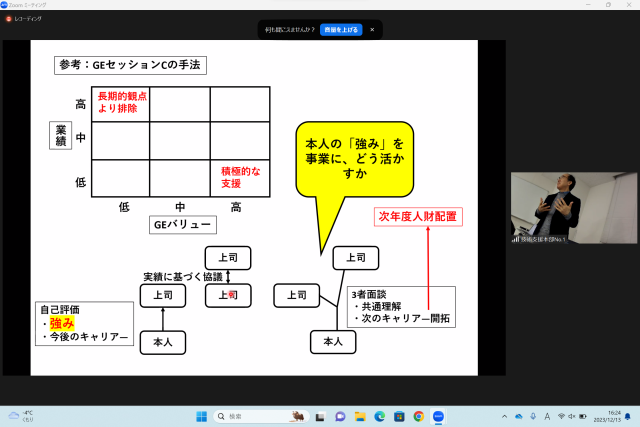Toggle the IME input mode A indicator
640x427 pixels.
pos(545,416)
